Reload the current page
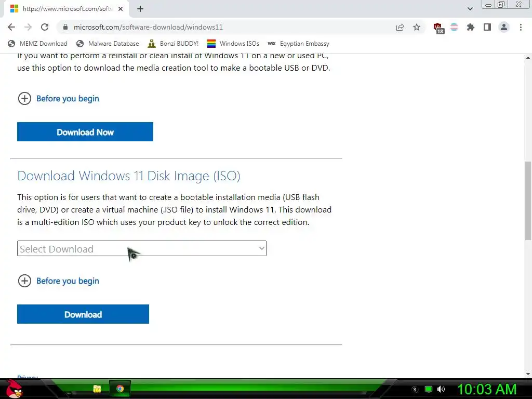 point(45,27)
